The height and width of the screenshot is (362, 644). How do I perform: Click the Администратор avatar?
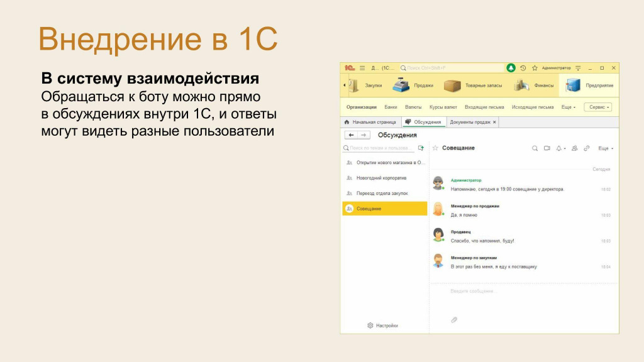pos(438,183)
